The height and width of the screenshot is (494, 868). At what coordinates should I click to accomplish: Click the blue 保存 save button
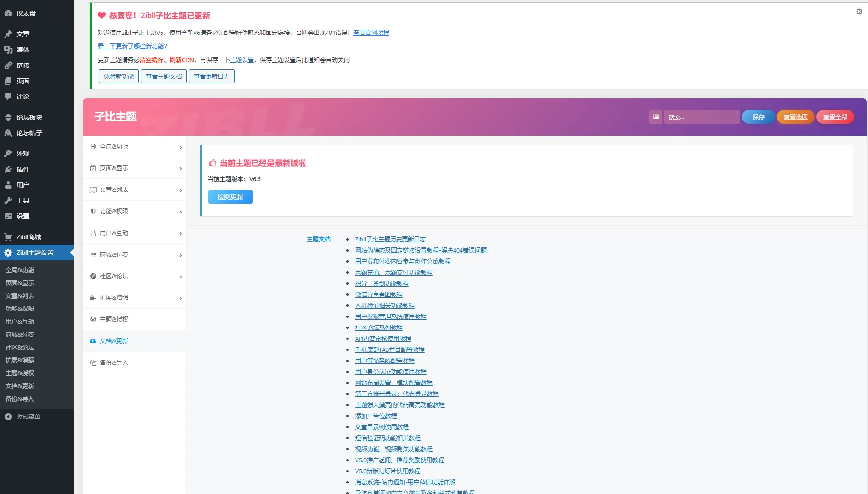click(x=758, y=117)
